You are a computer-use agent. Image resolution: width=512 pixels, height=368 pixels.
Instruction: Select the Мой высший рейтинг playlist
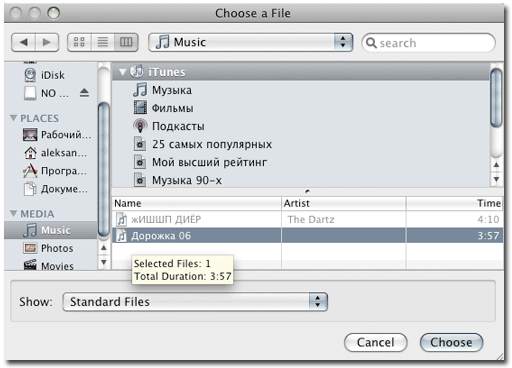301,162
